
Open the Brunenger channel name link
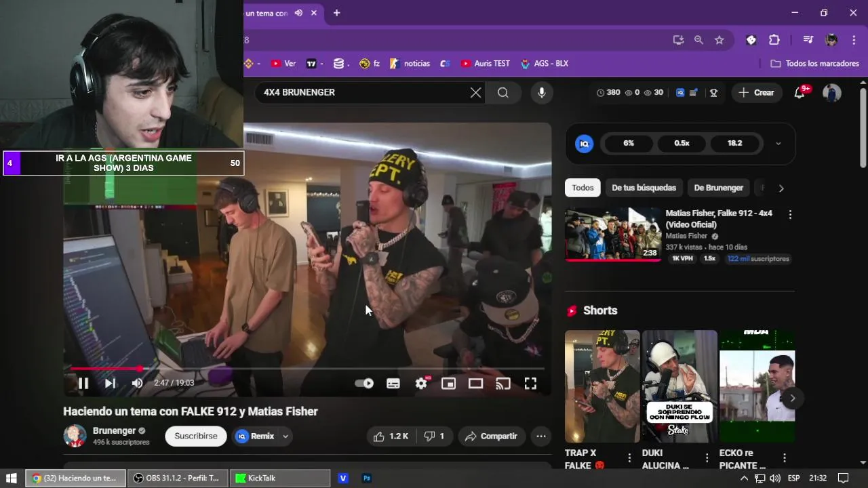(x=115, y=430)
